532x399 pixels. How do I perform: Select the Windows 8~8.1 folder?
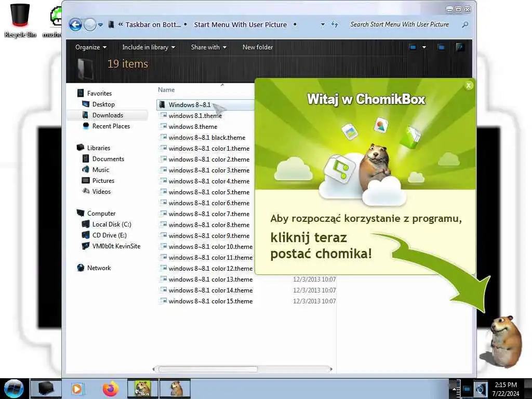coord(205,105)
